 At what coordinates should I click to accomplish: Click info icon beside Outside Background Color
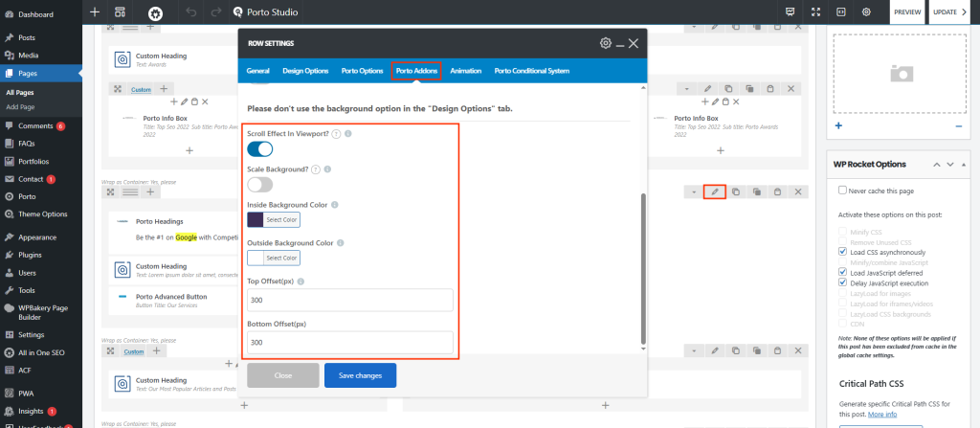click(340, 243)
